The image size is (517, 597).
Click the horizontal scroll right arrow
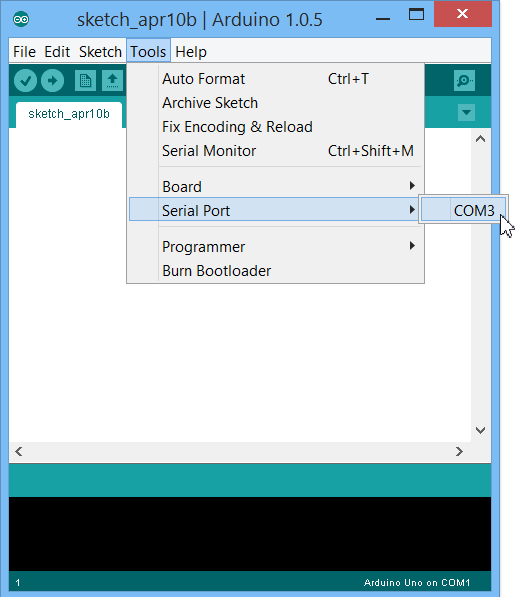(x=459, y=452)
